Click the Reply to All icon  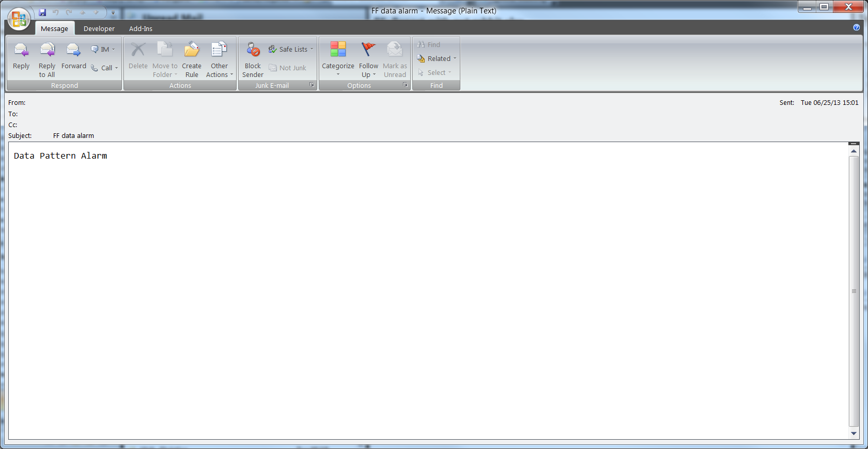click(x=47, y=58)
